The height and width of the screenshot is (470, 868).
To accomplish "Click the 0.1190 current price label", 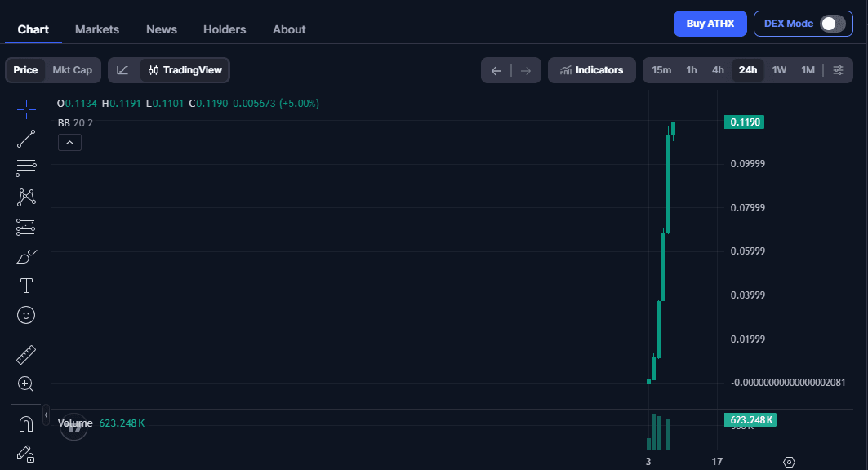I will pyautogui.click(x=745, y=122).
